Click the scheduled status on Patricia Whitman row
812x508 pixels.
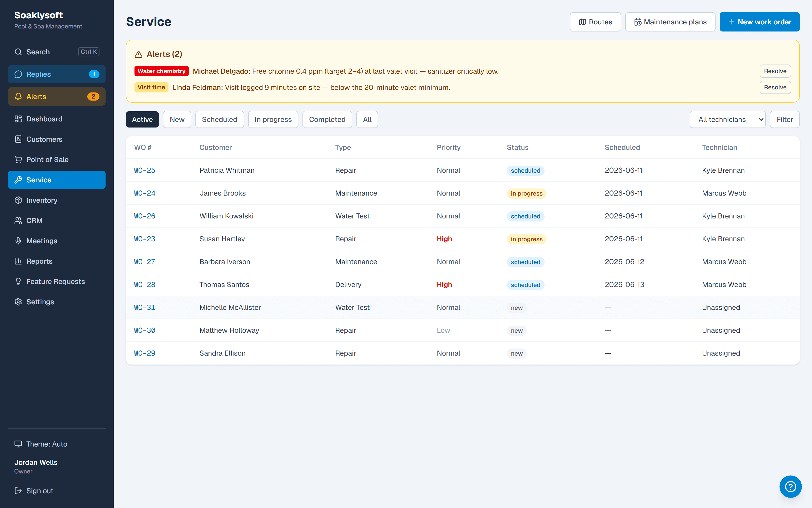[526, 171]
